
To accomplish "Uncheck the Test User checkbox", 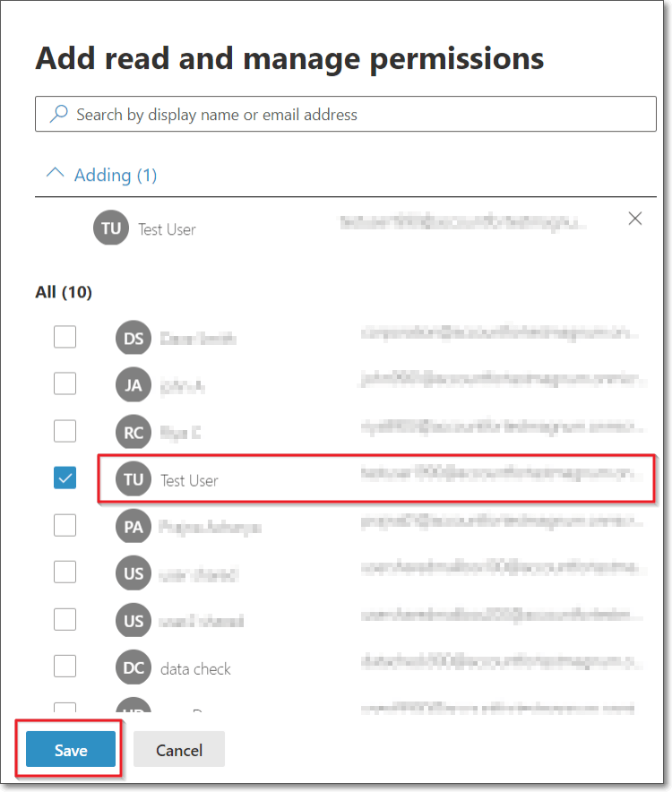I will (65, 478).
